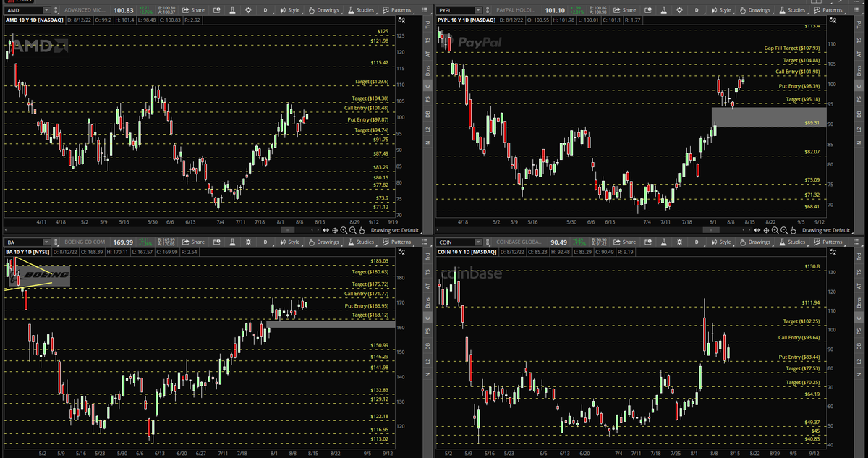Screen dimensions: 868x458
Task: Create an alert with PYPL alert icon
Action: coord(647,10)
